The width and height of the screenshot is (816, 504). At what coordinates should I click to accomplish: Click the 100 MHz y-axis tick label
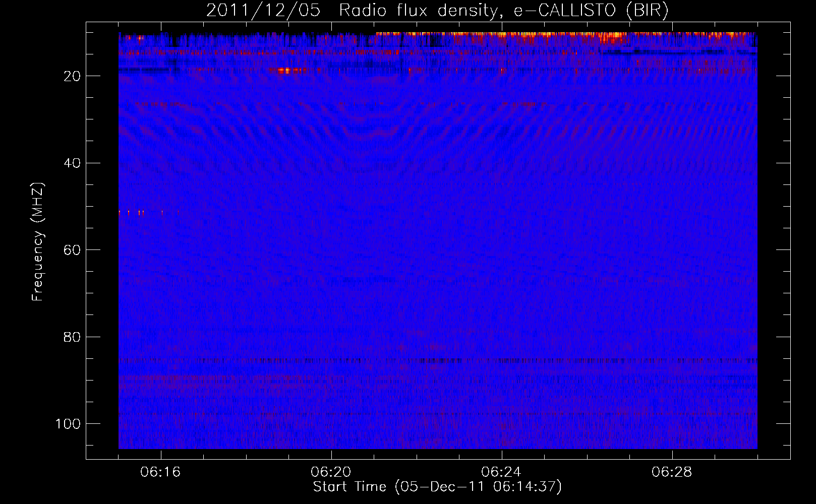68,424
